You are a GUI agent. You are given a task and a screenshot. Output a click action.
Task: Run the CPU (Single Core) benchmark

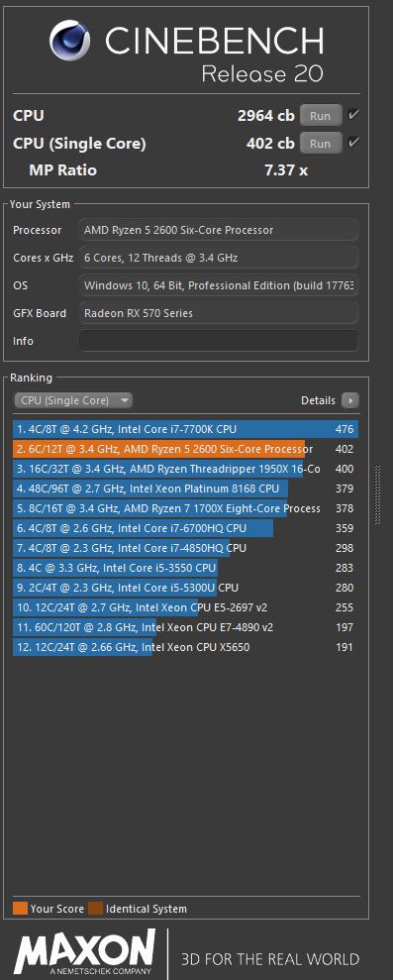coord(321,143)
